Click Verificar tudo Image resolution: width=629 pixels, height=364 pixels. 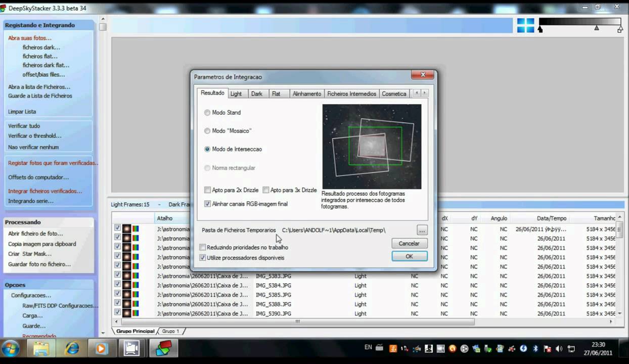pos(24,126)
